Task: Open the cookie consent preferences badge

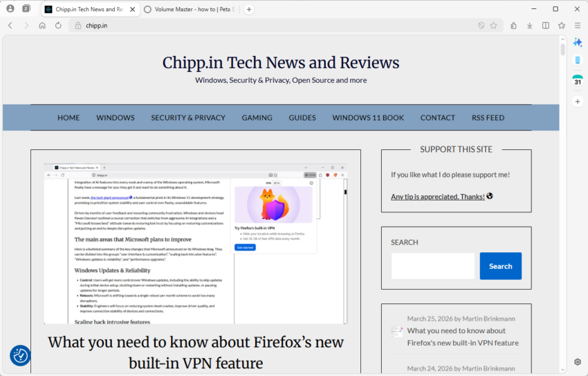Action: tap(20, 355)
